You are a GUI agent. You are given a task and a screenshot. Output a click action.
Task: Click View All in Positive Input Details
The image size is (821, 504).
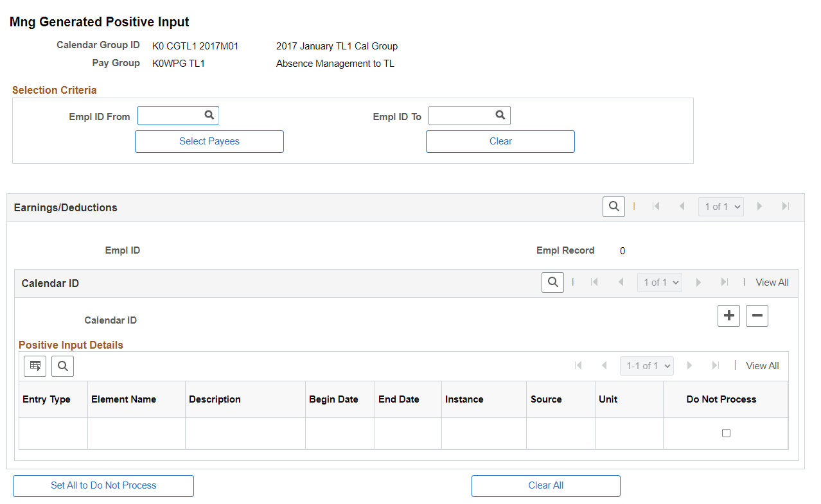pyautogui.click(x=762, y=365)
